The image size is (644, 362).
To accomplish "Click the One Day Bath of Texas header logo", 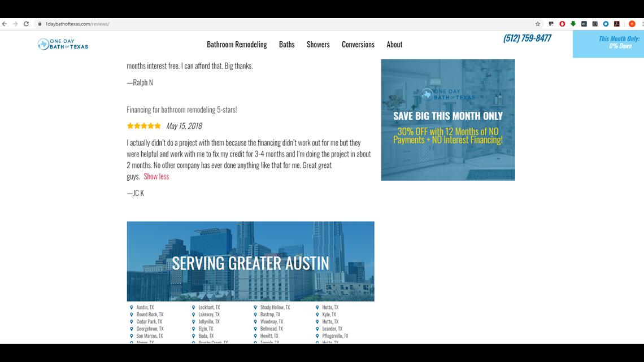I will pyautogui.click(x=63, y=44).
